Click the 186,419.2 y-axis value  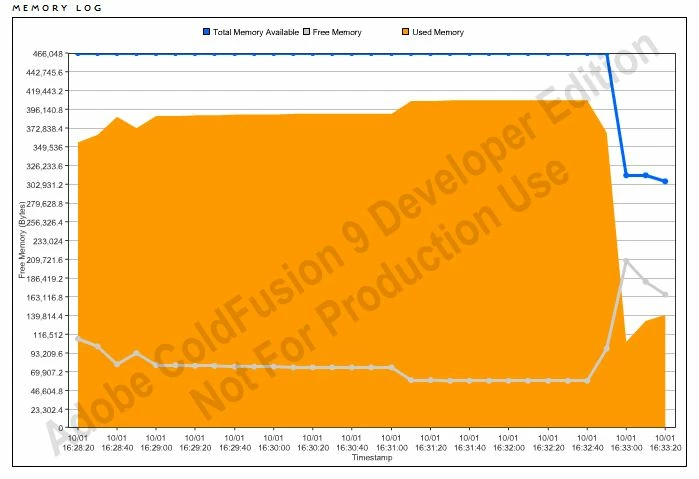[44, 278]
